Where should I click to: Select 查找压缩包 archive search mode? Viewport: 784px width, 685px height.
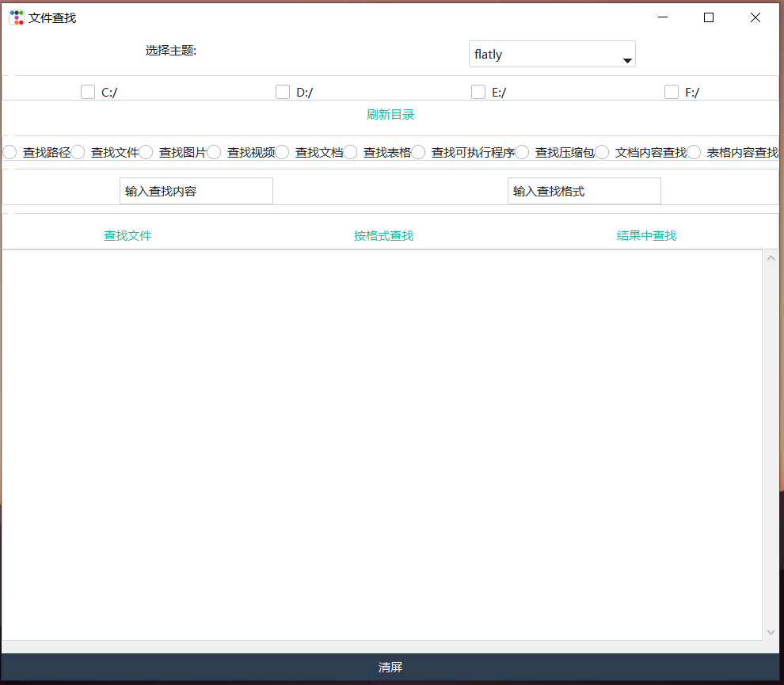(521, 152)
